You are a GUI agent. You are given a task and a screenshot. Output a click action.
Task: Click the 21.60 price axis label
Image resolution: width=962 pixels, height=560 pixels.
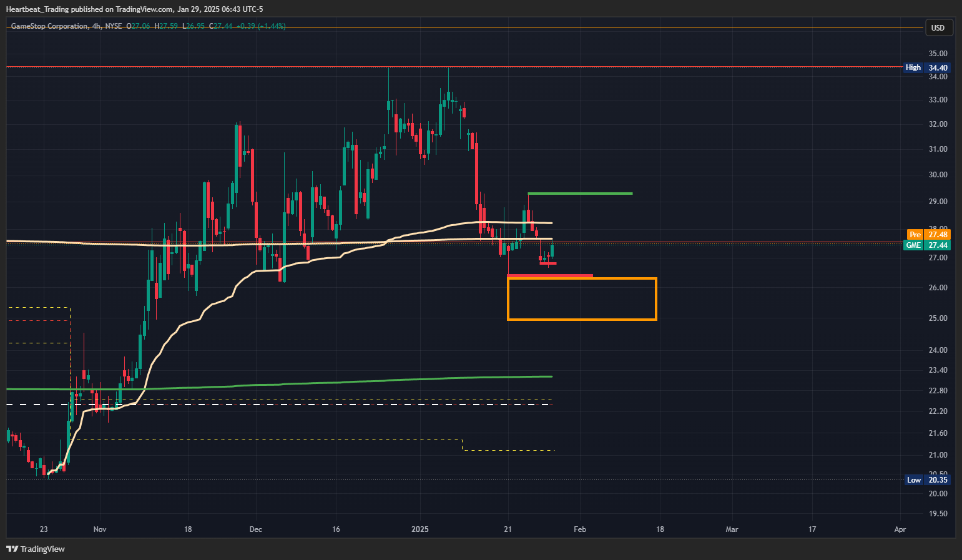938,433
